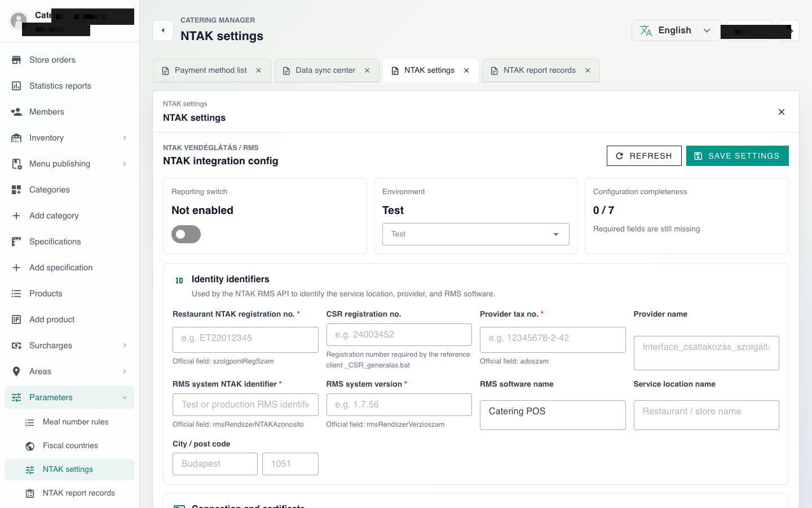The width and height of the screenshot is (812, 508).
Task: Click the NTAK report records clipboard icon
Action: [x=30, y=493]
